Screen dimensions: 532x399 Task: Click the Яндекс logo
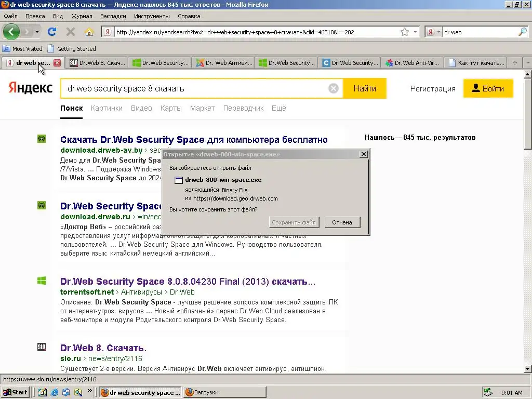point(31,88)
